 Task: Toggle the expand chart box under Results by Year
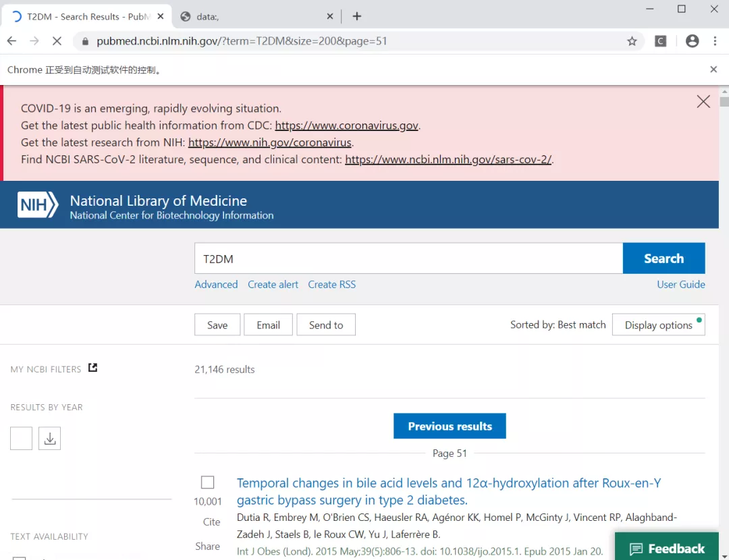21,438
